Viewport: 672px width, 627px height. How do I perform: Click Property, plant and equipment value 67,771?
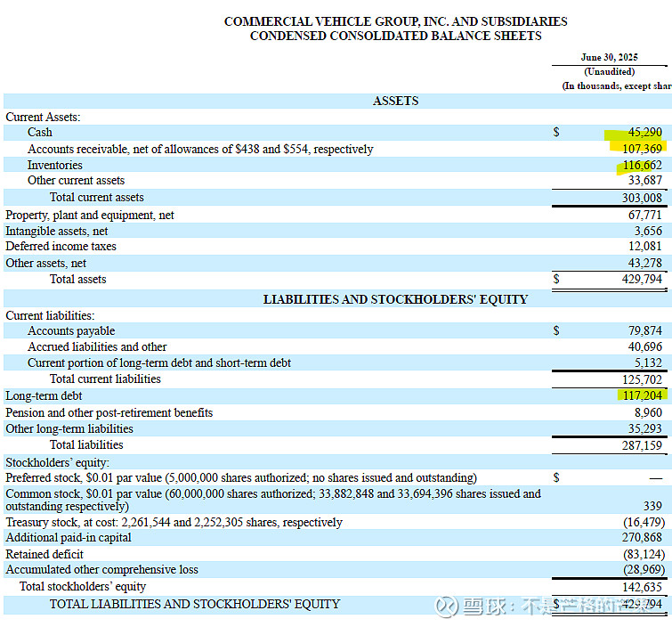(644, 215)
